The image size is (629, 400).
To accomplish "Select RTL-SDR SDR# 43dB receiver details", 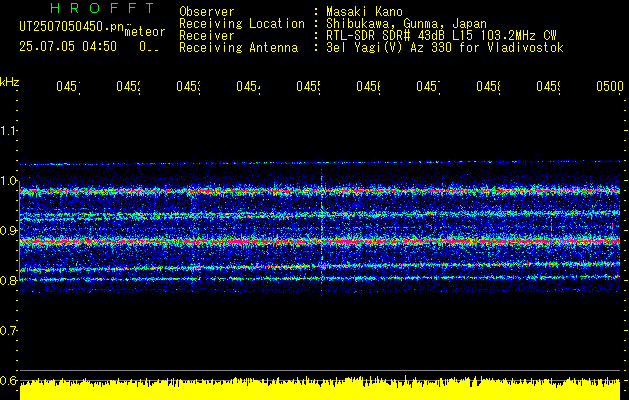I will coord(441,36).
